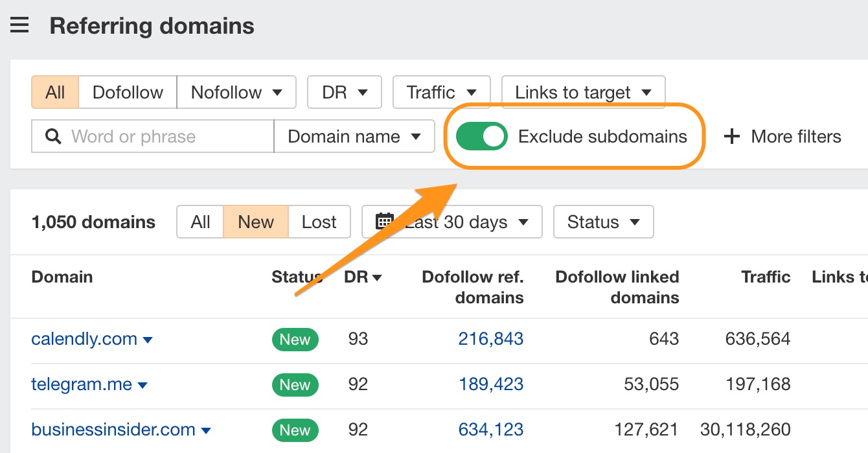868x453 pixels.
Task: Click the DR column sort arrow
Action: click(x=376, y=278)
